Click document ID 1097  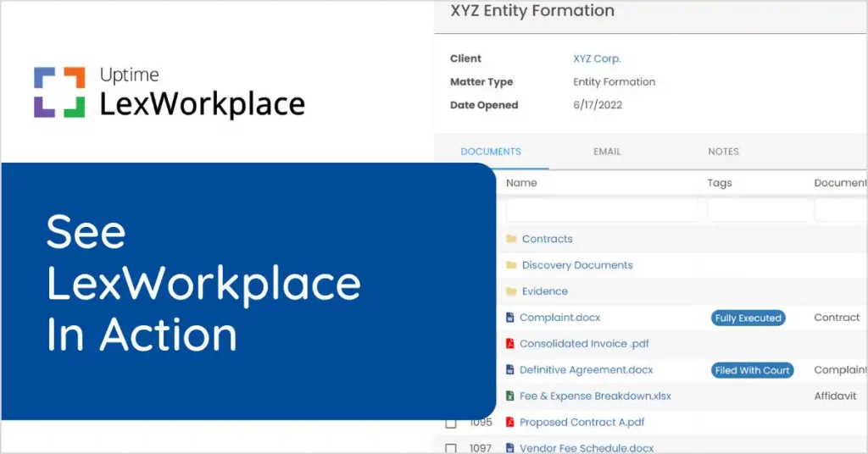click(481, 448)
